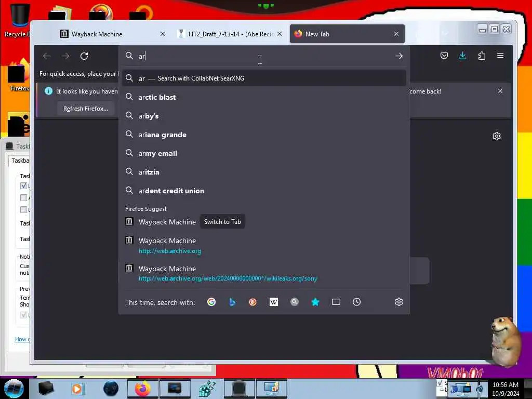Open Wayback Machine wikileaks.org/sony suggestion
The image size is (532, 399).
pos(264,273)
